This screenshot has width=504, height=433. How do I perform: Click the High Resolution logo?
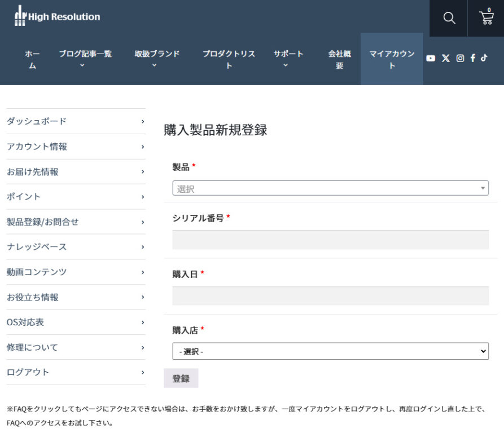[57, 16]
